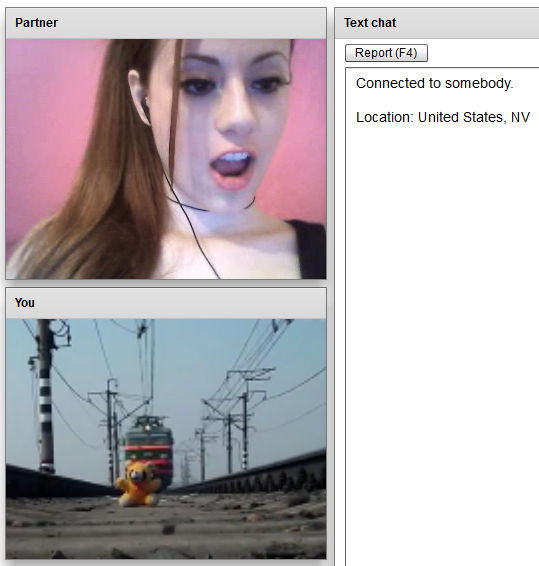The width and height of the screenshot is (539, 566).
Task: Click the Report (F4) button
Action: click(386, 53)
